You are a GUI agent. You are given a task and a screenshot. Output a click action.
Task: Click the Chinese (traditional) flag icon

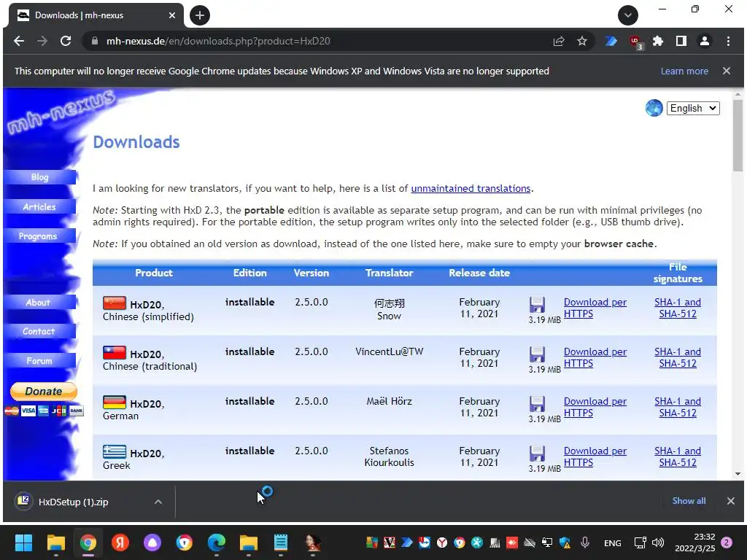pyautogui.click(x=115, y=352)
